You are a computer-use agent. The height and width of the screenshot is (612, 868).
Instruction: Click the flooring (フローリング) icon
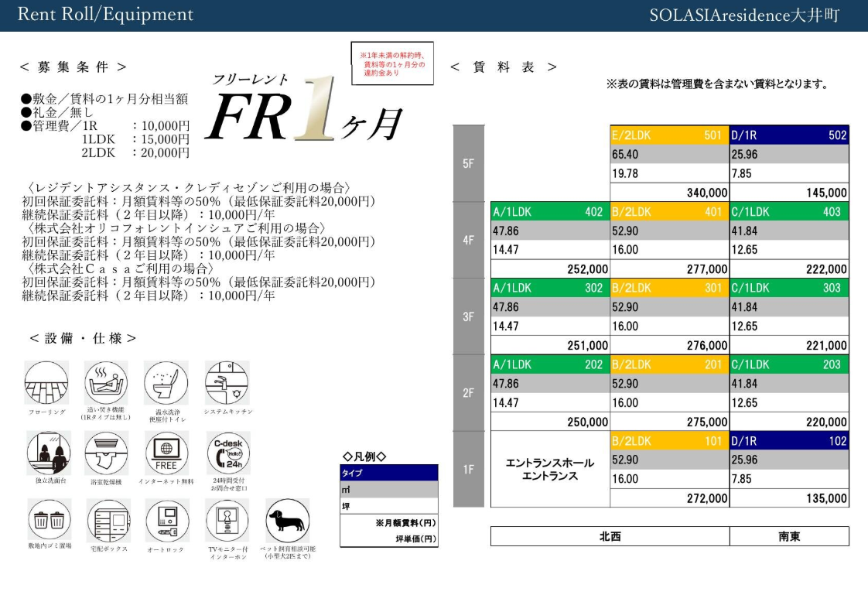46,383
